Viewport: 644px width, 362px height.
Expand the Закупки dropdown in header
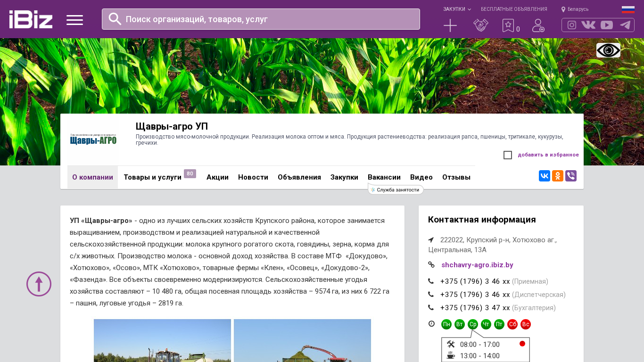coord(456,9)
